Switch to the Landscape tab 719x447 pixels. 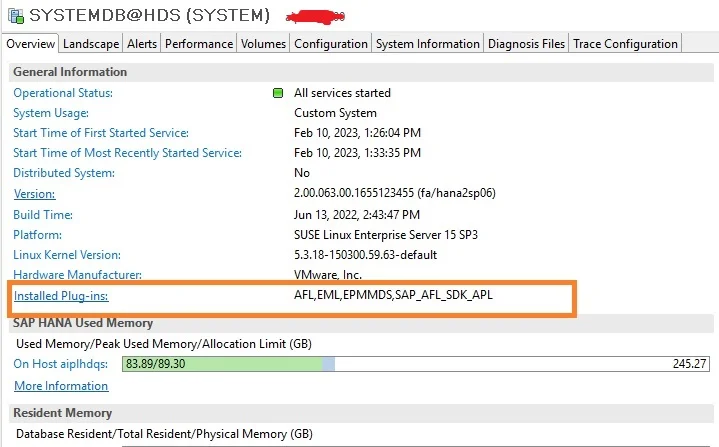(91, 44)
